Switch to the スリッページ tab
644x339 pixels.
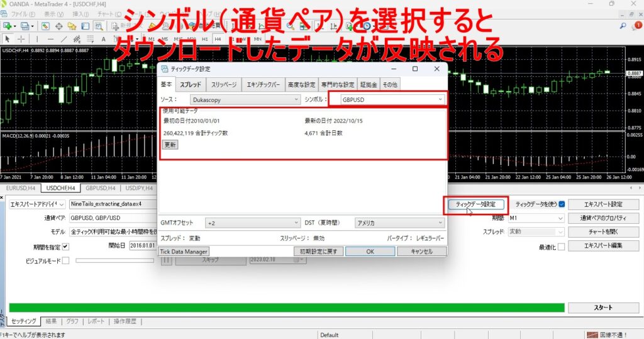point(224,85)
